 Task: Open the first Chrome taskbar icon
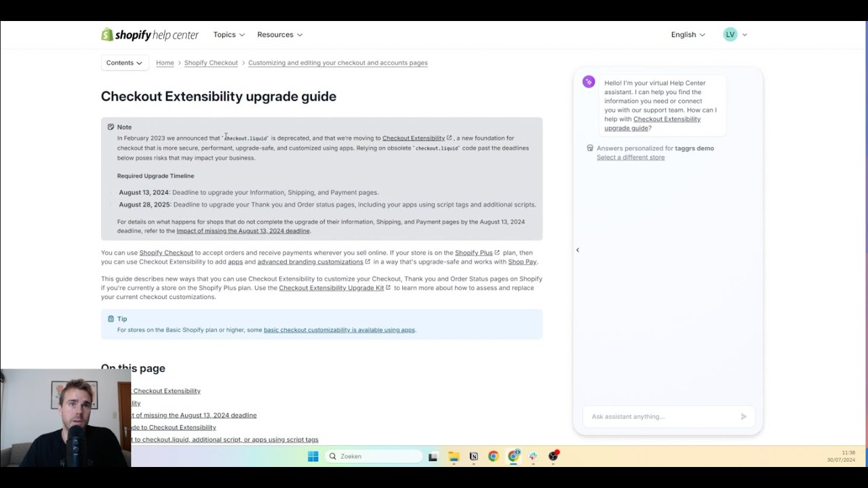tap(494, 456)
